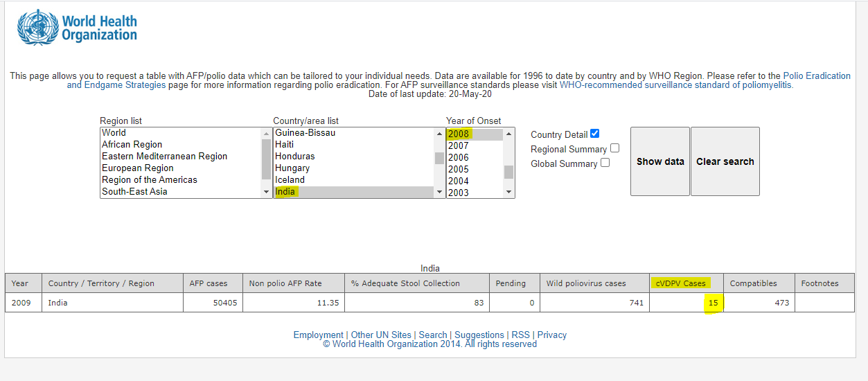Image resolution: width=868 pixels, height=381 pixels.
Task: Open the Suggestions footer link
Action: click(479, 335)
